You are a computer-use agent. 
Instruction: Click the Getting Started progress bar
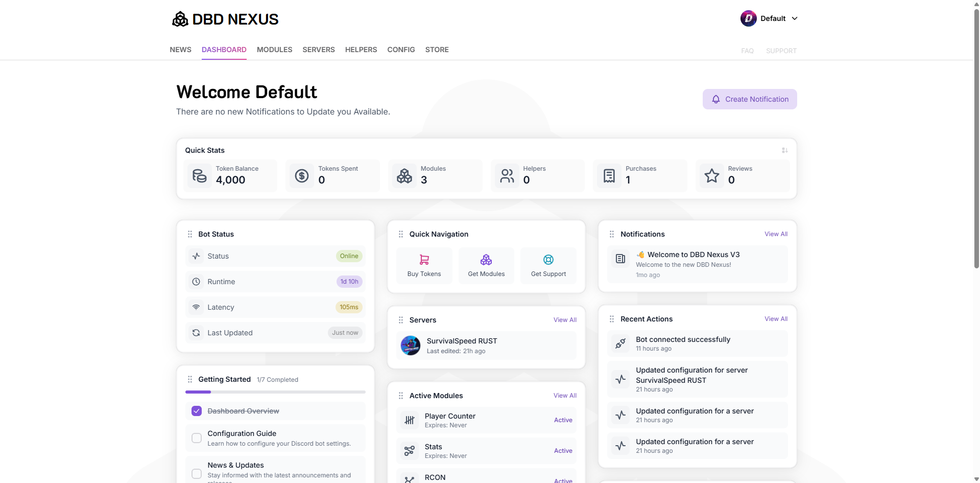point(275,392)
